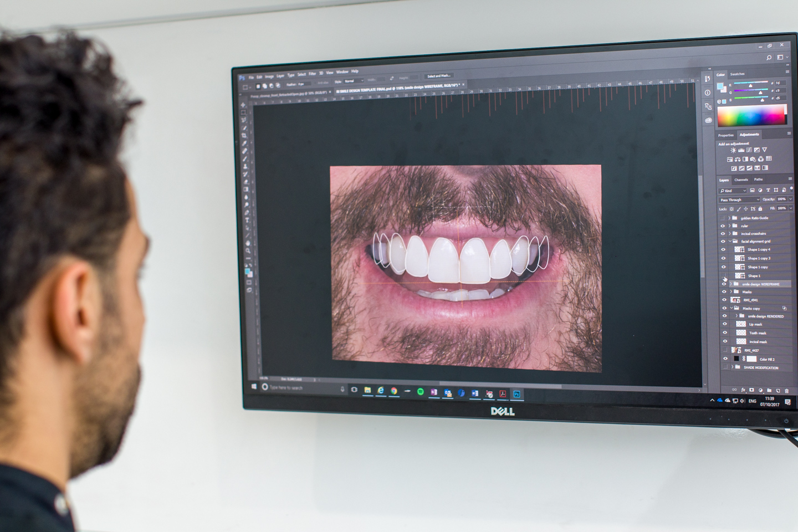Screen dimensions: 798x532
Task: Hide the Lip mask layer
Action: (x=724, y=324)
